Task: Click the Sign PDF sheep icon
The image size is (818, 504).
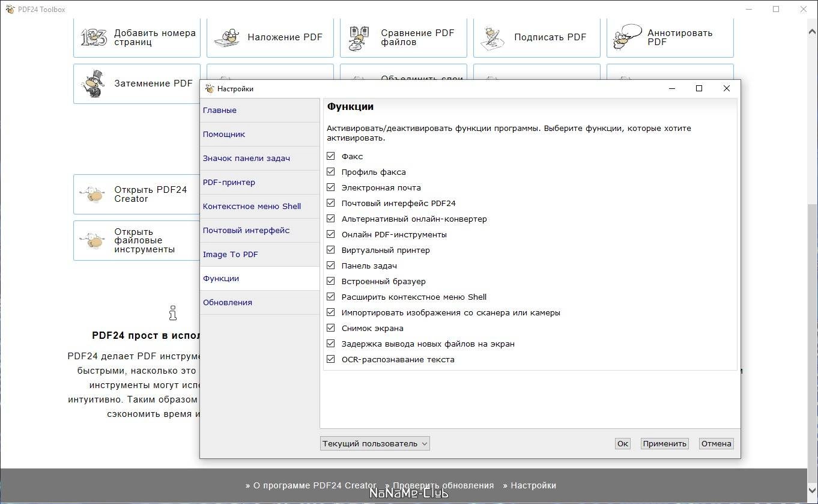Action: coord(492,38)
